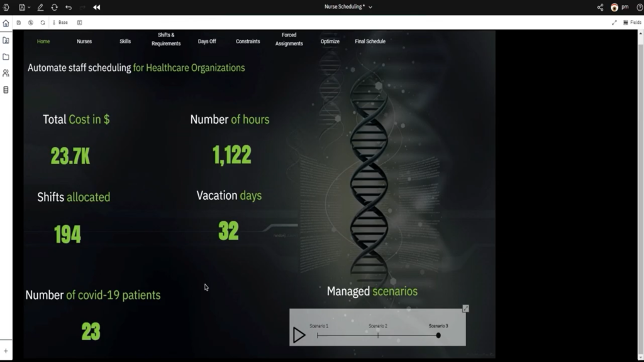The image size is (644, 362).
Task: Click the 194 shifts allocated value
Action: [x=67, y=234]
